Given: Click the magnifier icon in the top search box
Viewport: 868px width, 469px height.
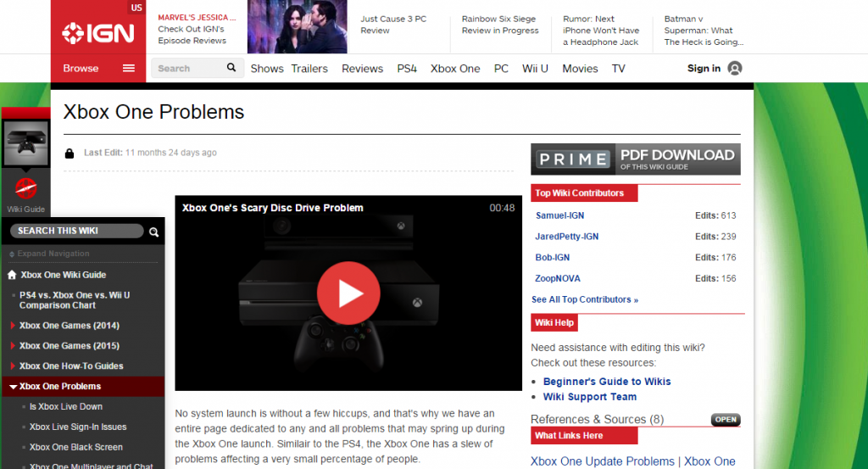Looking at the screenshot, I should click(x=231, y=68).
